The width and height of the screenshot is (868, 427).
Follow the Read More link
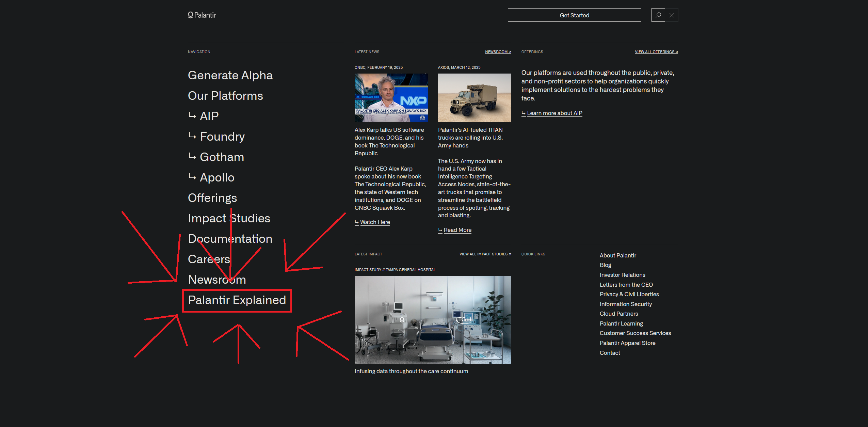[457, 230]
